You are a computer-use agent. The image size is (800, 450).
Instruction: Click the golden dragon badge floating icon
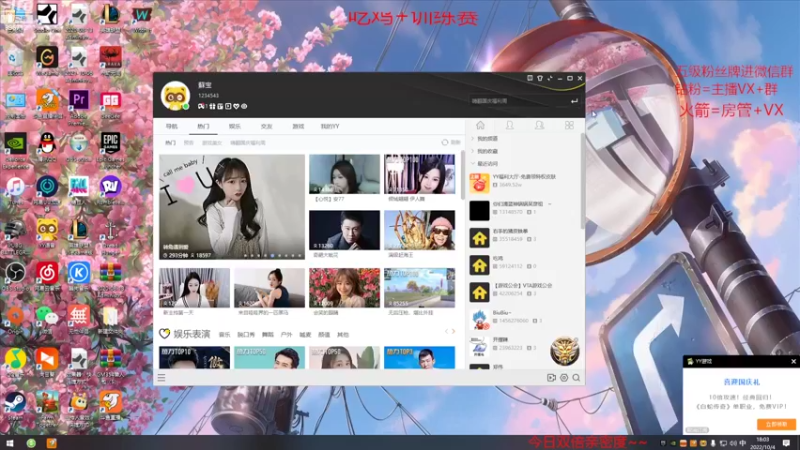point(564,351)
